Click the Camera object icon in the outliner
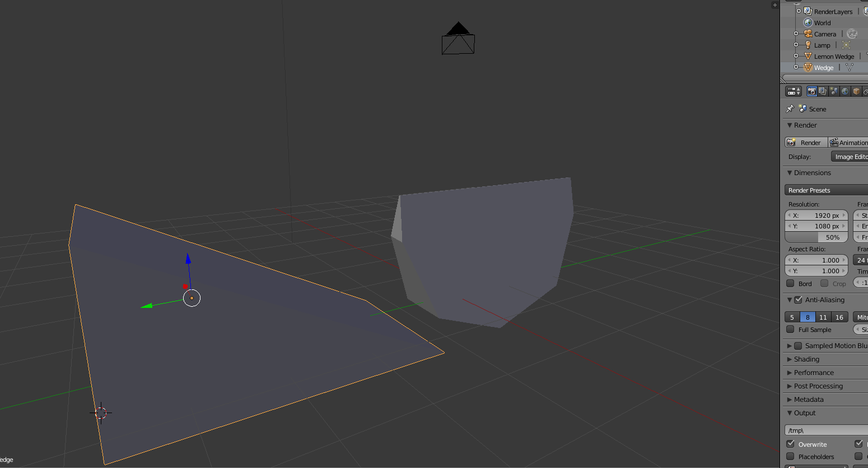Viewport: 868px width, 468px height. 808,34
